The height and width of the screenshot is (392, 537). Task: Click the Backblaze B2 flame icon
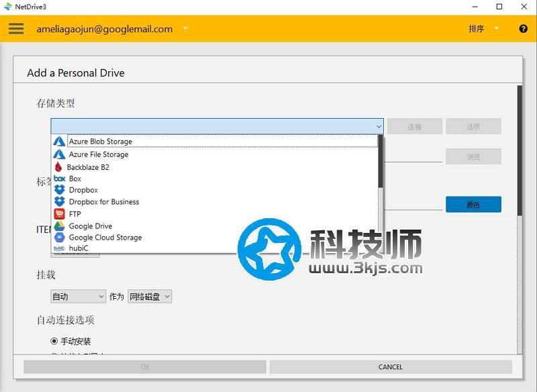coord(58,167)
